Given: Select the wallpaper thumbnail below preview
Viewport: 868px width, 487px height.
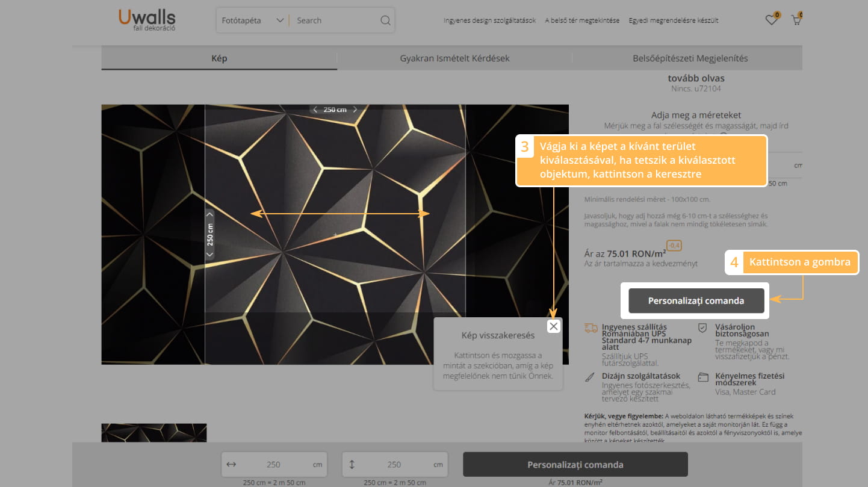Looking at the screenshot, I should pyautogui.click(x=154, y=433).
